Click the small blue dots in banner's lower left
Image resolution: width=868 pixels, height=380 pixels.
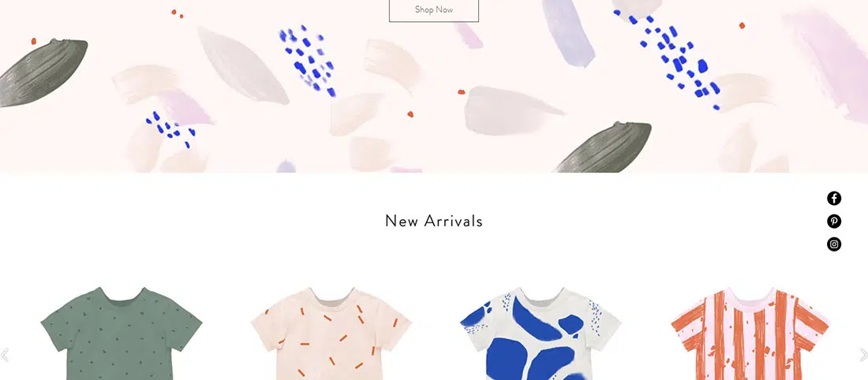pos(170,129)
